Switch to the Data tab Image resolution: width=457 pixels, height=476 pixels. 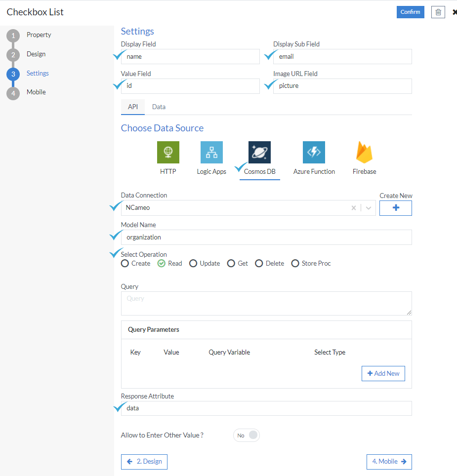pos(159,106)
